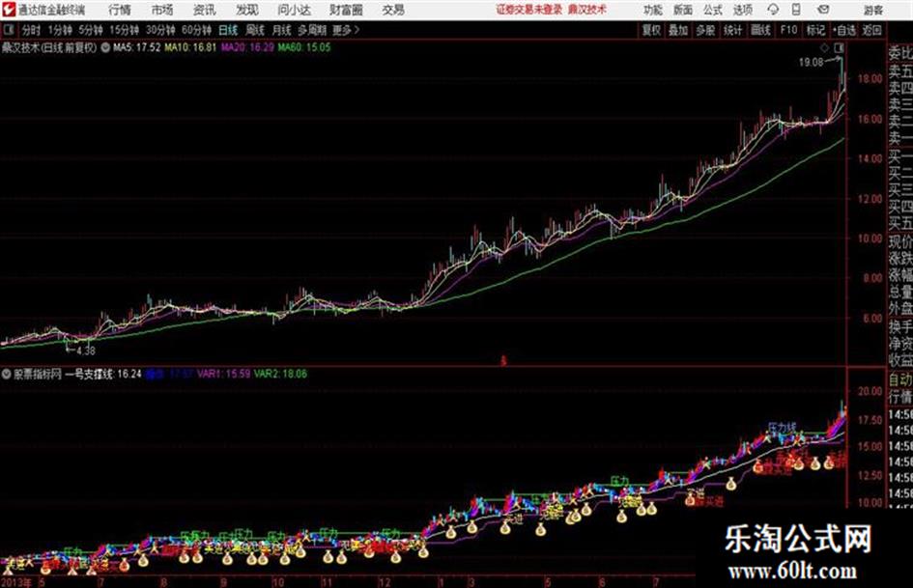Click the MA5: 17.52 indicator value
913x588 pixels.
point(136,47)
